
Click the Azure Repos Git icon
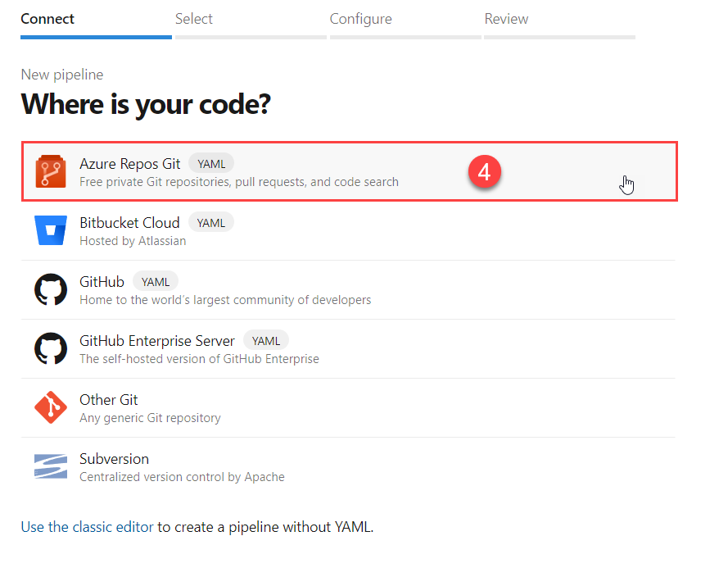pyautogui.click(x=51, y=171)
